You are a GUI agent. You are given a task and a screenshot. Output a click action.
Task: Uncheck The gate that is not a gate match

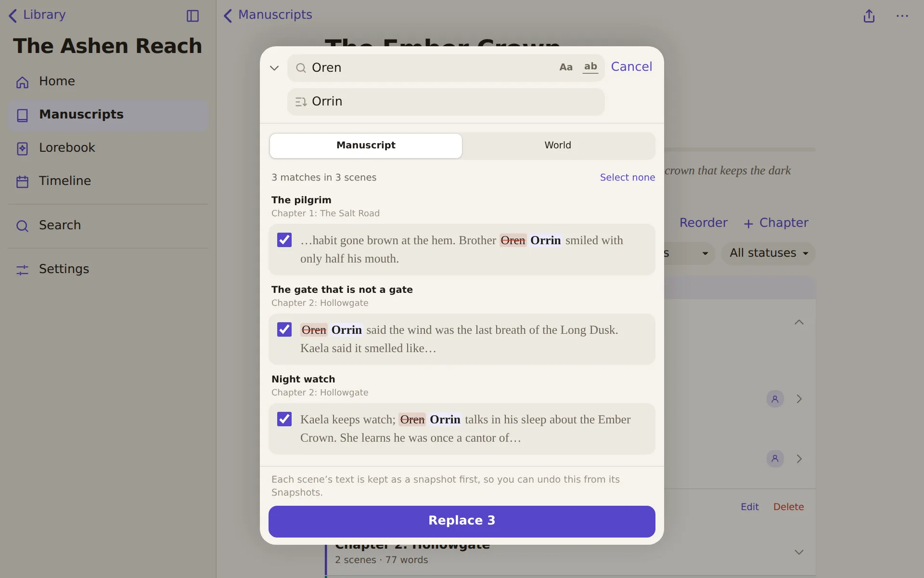[284, 329]
